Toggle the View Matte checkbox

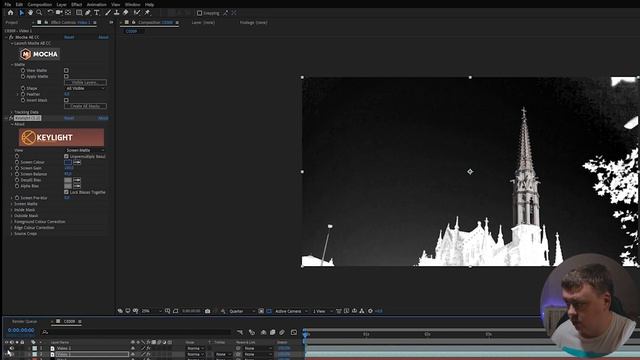66,71
